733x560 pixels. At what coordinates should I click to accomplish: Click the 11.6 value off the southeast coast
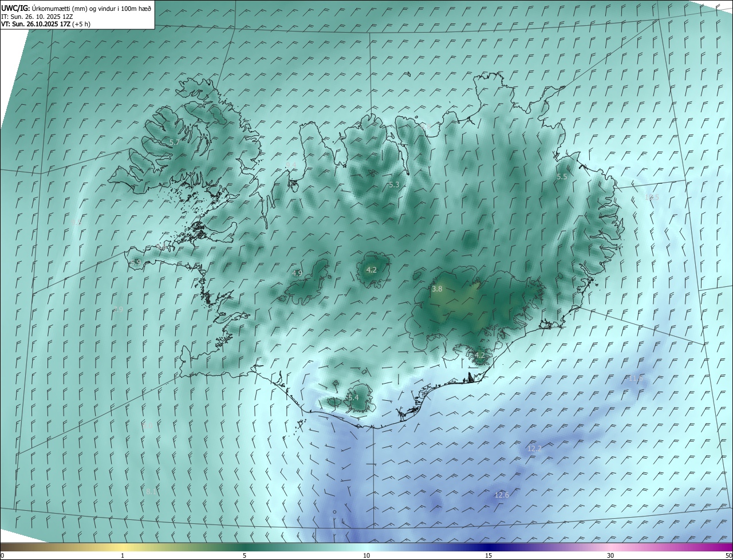click(x=636, y=378)
